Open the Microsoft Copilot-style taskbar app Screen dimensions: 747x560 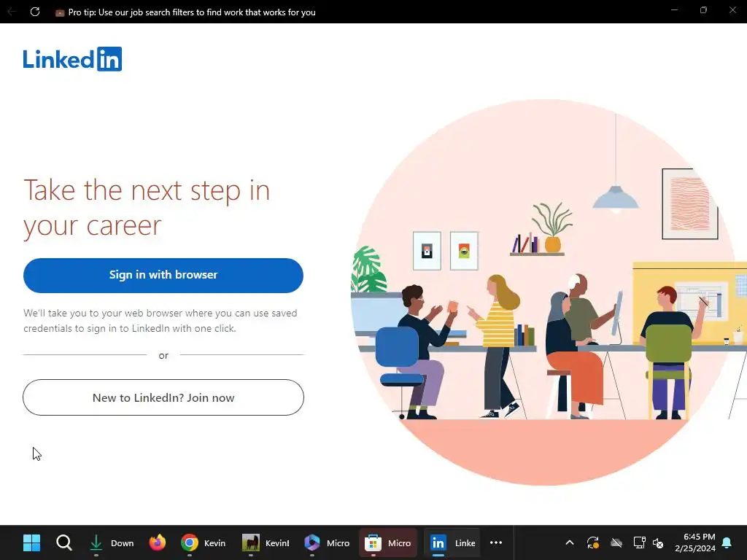(x=327, y=542)
